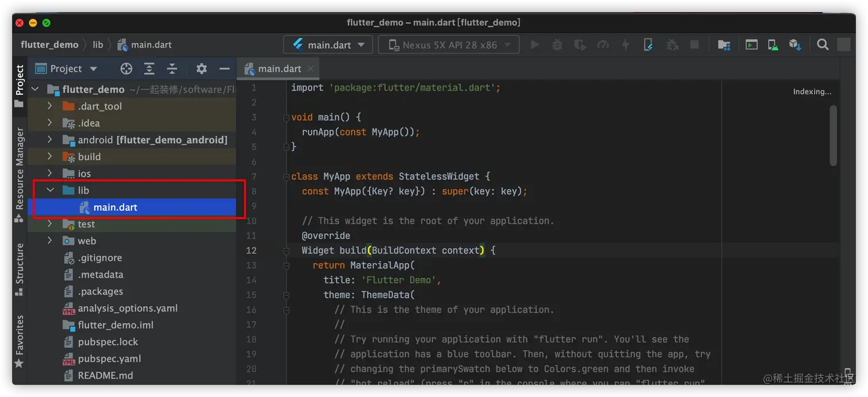
Task: Open the Resource Manager side tab
Action: (x=20, y=175)
